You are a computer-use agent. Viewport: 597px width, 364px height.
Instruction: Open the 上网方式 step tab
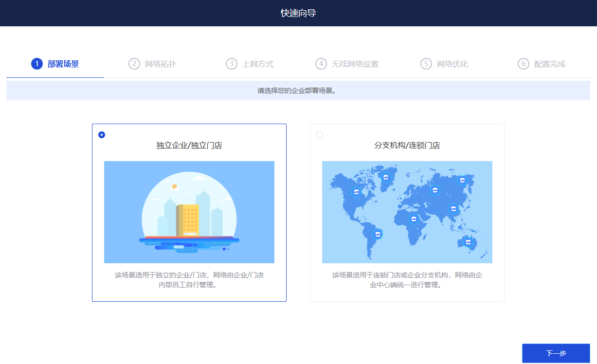pyautogui.click(x=250, y=64)
